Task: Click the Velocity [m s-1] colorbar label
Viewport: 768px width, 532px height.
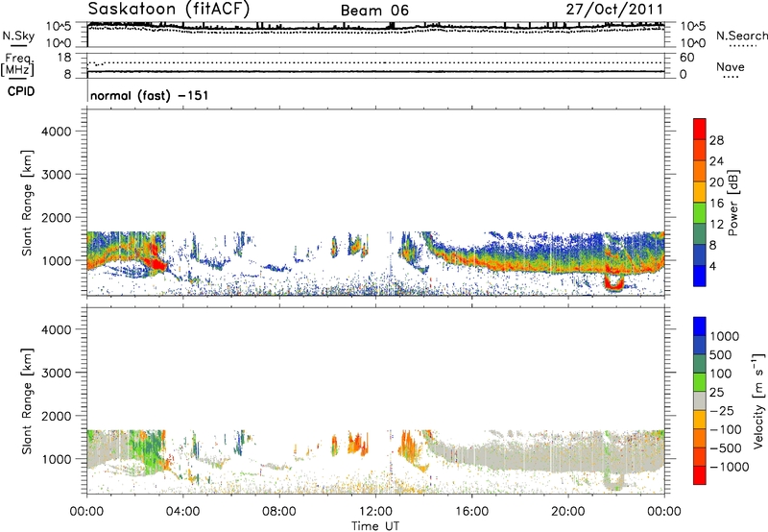Action: pos(758,400)
